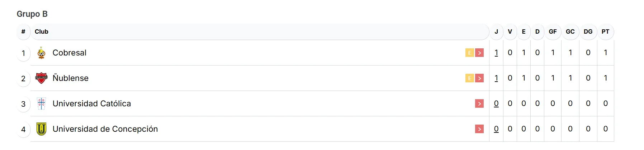Screen dimensions: 644x150
Task: Click the DG goal difference column header
Action: pyautogui.click(x=588, y=32)
